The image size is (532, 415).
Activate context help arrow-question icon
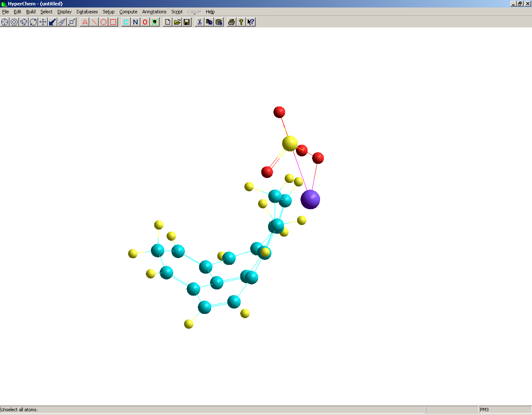click(251, 22)
